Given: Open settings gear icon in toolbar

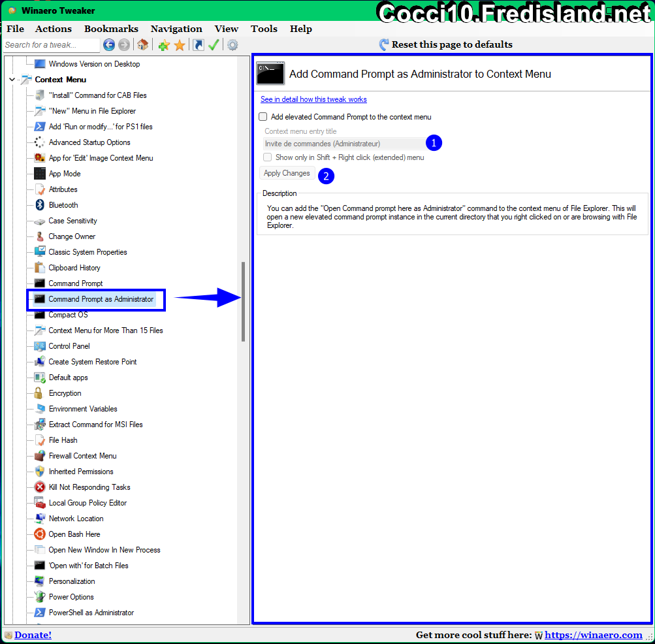Looking at the screenshot, I should tap(232, 44).
